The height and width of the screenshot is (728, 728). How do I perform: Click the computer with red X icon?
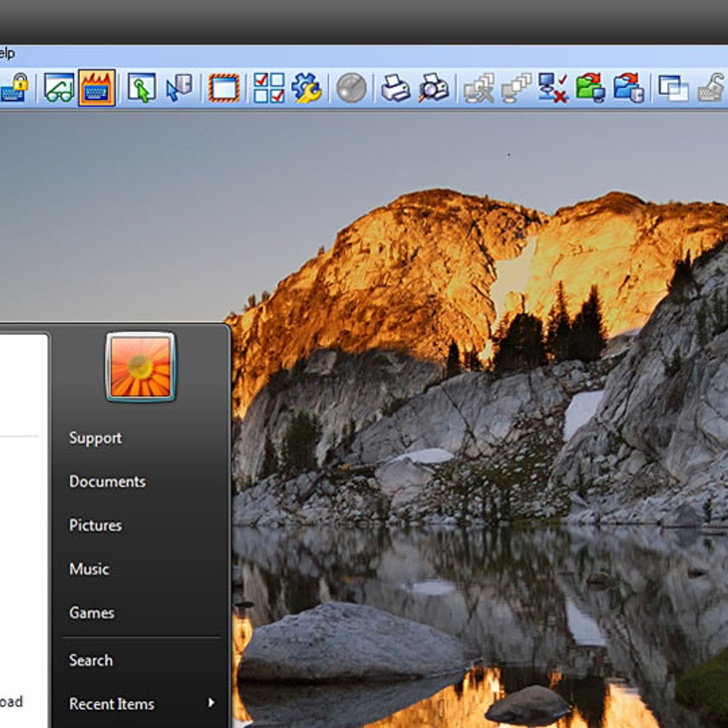[553, 89]
